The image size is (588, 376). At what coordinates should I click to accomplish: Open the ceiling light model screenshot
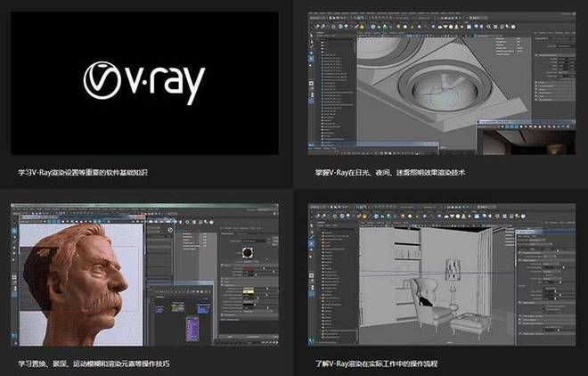pos(441,83)
